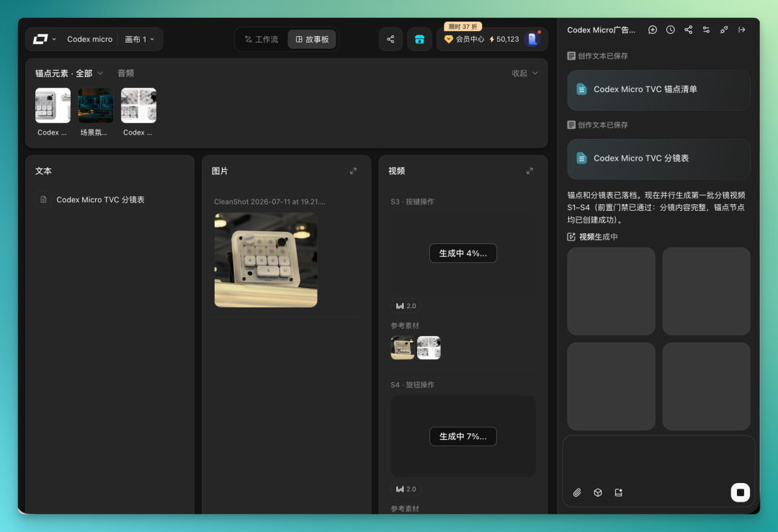
Task: Open Codex Micro TVC 锚点清单 card
Action: pos(658,90)
